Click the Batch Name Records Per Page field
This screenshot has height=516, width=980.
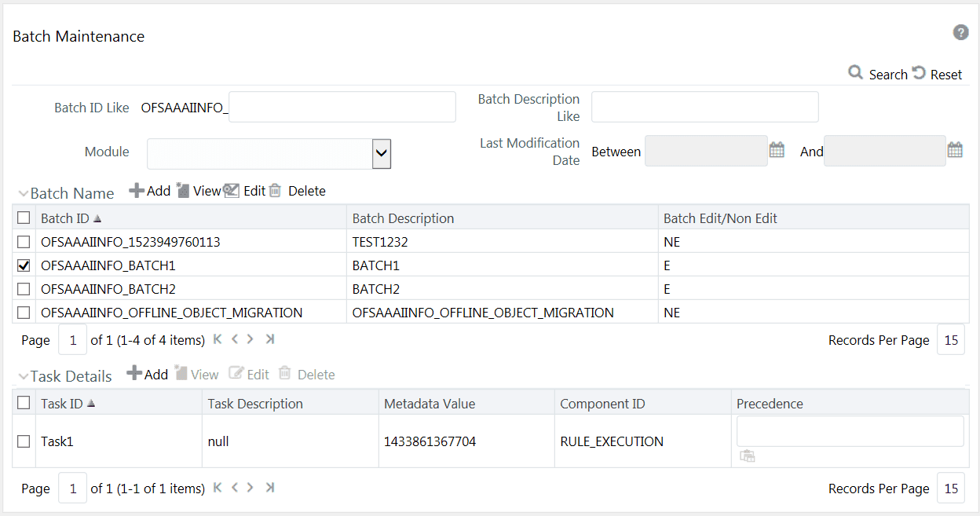tap(951, 340)
